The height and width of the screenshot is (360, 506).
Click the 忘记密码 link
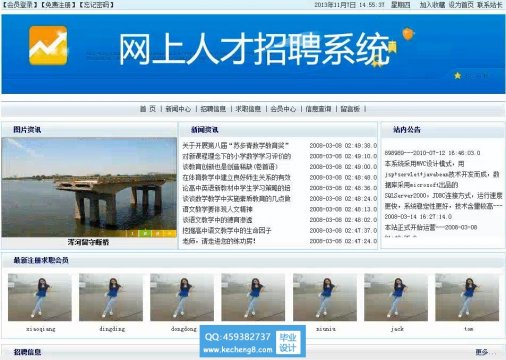click(x=96, y=5)
